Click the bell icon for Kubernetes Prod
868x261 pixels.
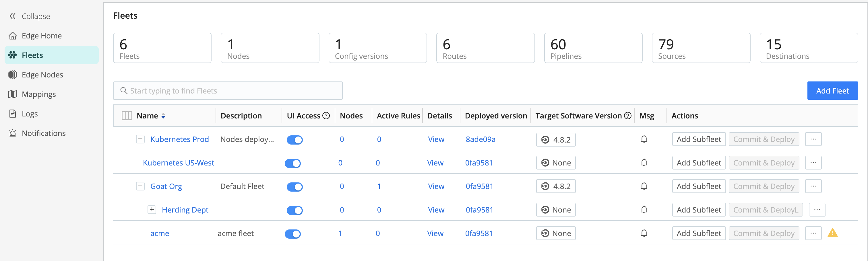[x=644, y=139]
